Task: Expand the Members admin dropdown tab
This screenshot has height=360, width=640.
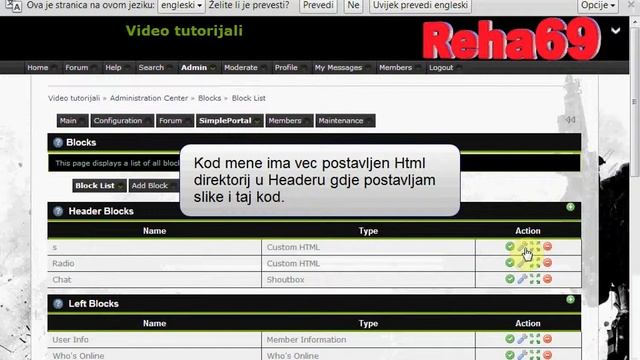Action: point(289,121)
